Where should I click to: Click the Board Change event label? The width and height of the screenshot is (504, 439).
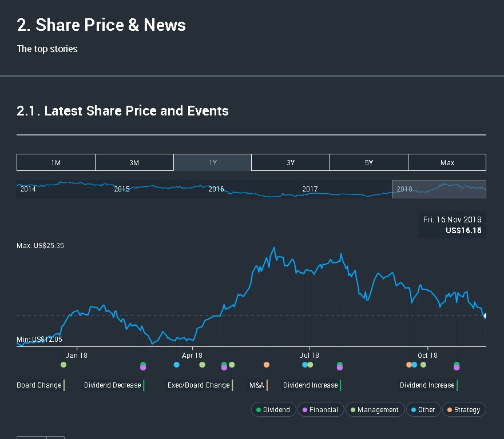(39, 385)
